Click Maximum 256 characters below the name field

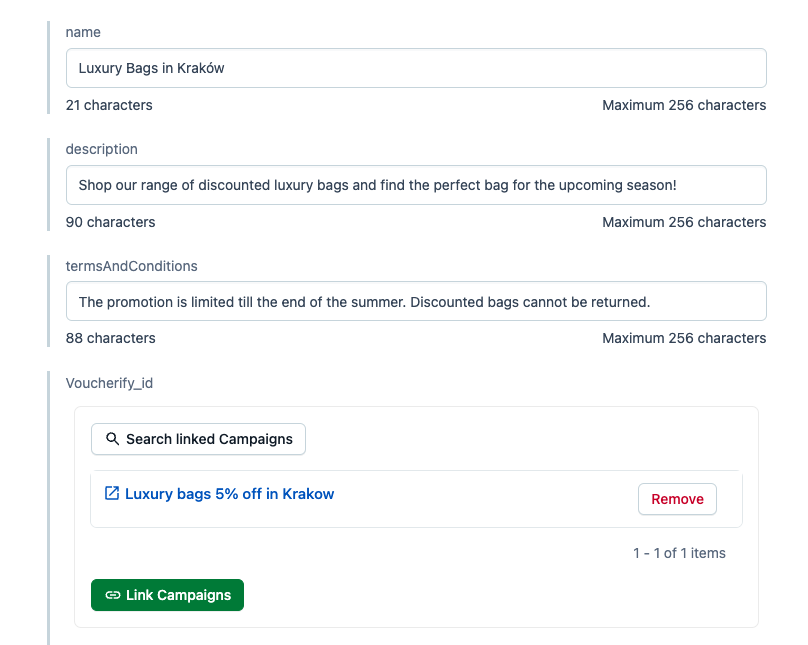click(684, 105)
